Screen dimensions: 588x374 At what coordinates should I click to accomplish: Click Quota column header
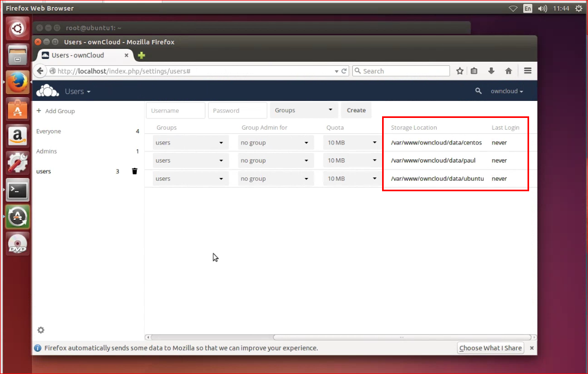point(335,127)
